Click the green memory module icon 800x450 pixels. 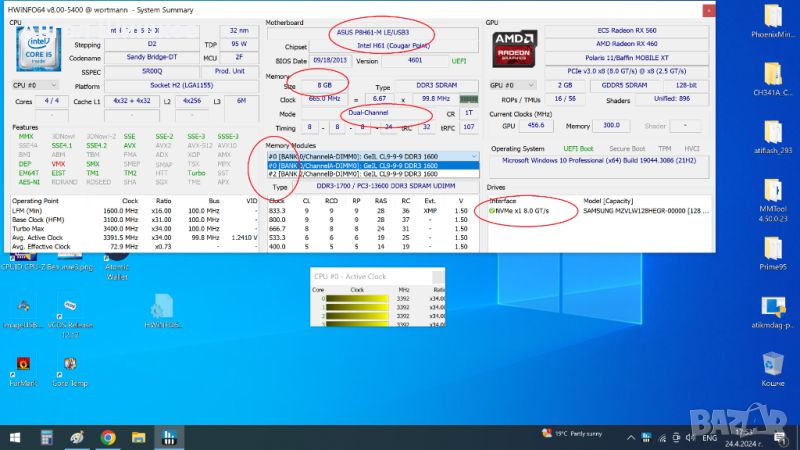click(x=468, y=99)
